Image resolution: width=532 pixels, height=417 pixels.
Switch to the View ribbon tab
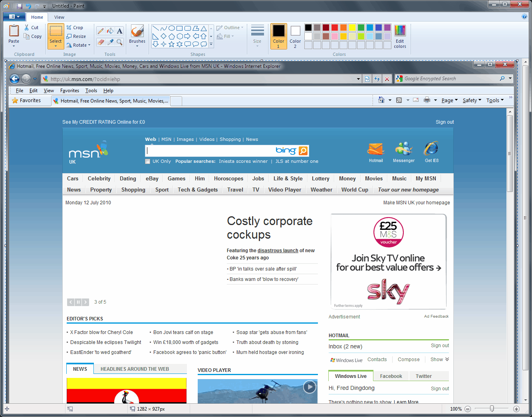[x=59, y=17]
